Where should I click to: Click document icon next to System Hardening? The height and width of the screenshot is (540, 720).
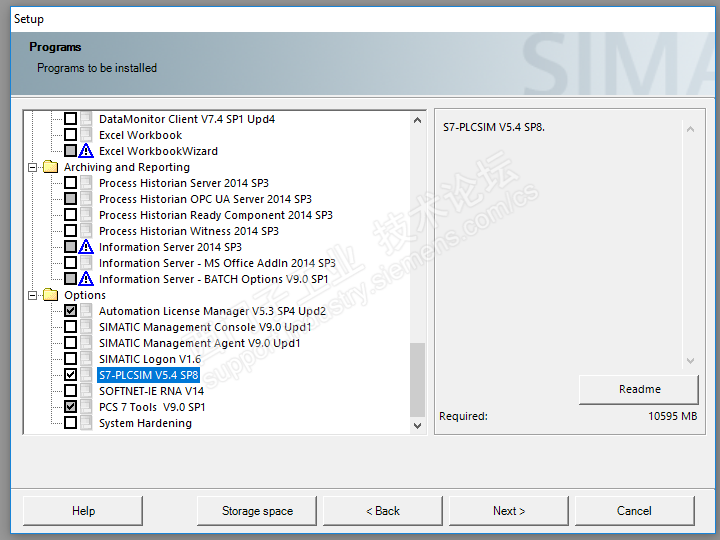coord(86,423)
